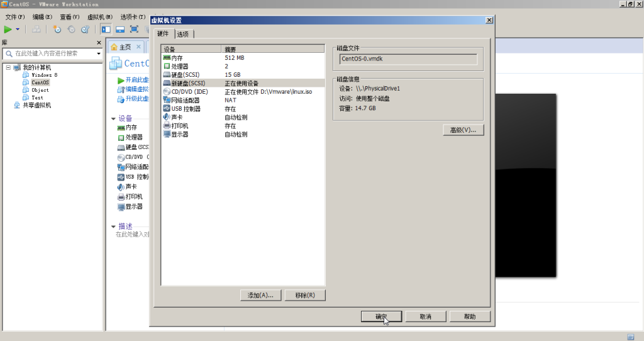Click the 开启此虚拟机 link

pyautogui.click(x=137, y=80)
